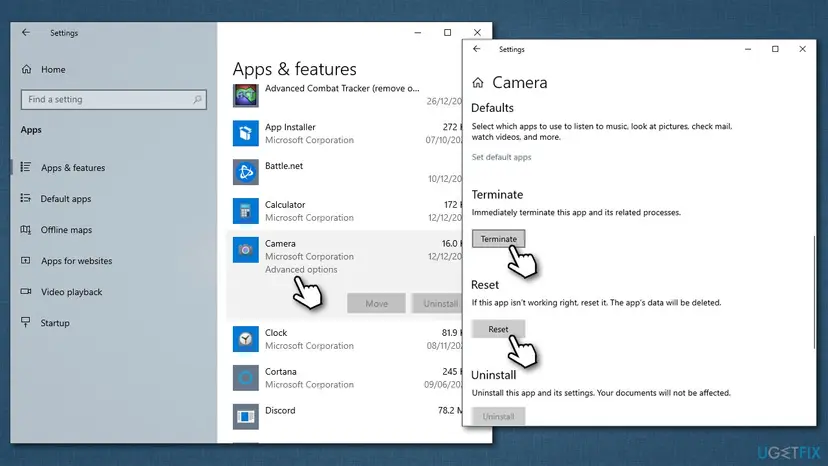
Task: Click Clock app icon
Action: [x=246, y=339]
